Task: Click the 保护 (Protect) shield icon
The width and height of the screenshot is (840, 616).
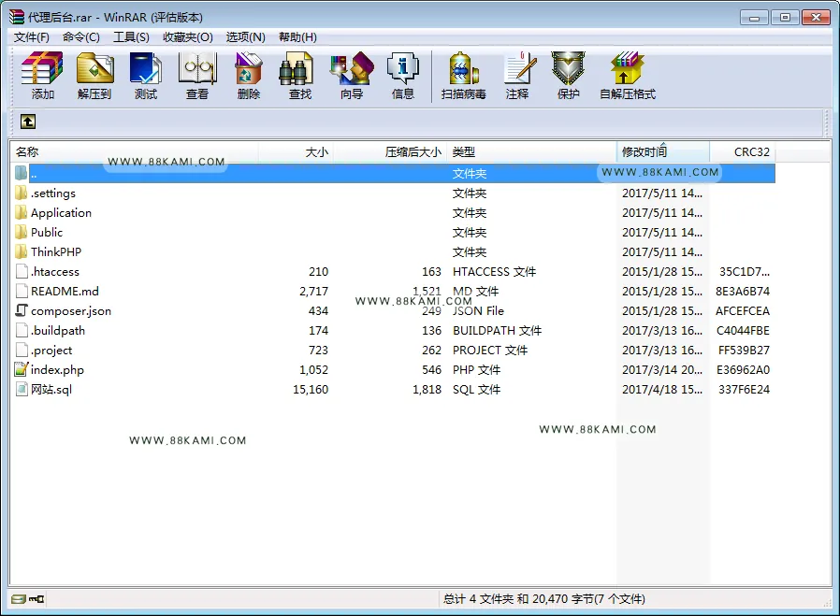Action: click(569, 76)
